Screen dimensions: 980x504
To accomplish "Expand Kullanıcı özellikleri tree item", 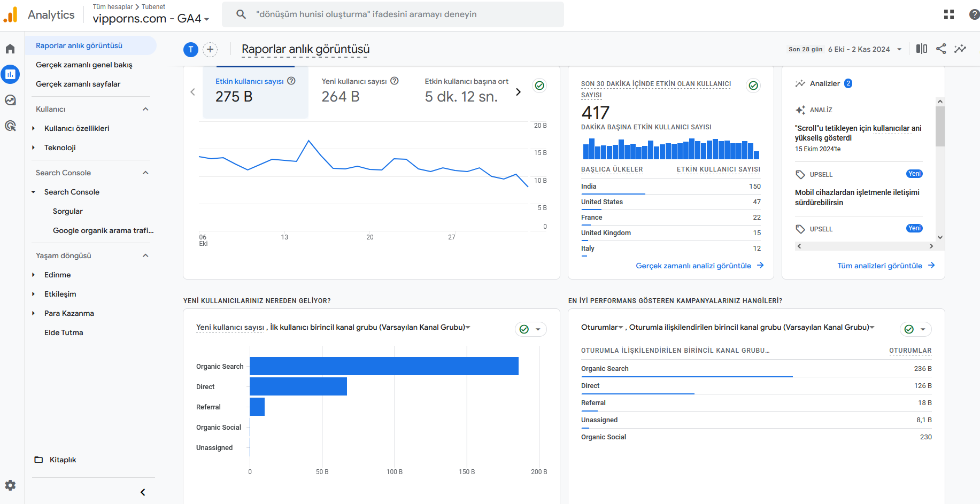I will click(x=33, y=128).
